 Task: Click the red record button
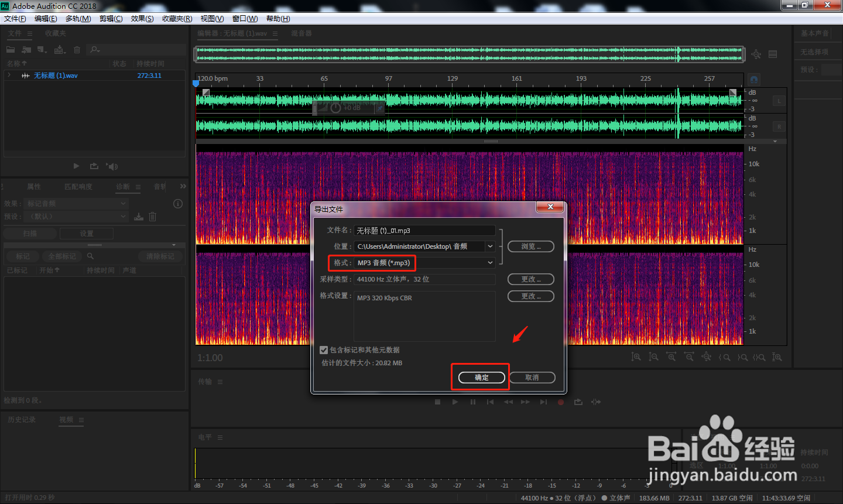(561, 402)
